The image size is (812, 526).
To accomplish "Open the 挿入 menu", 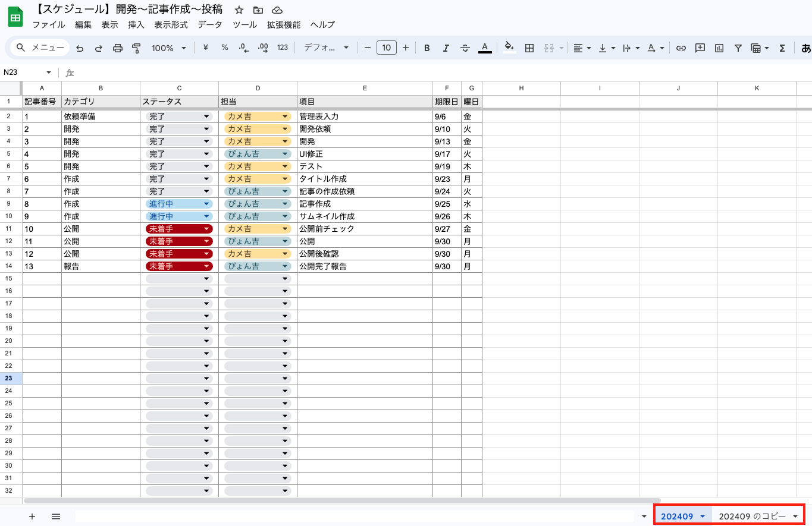I will [x=136, y=25].
